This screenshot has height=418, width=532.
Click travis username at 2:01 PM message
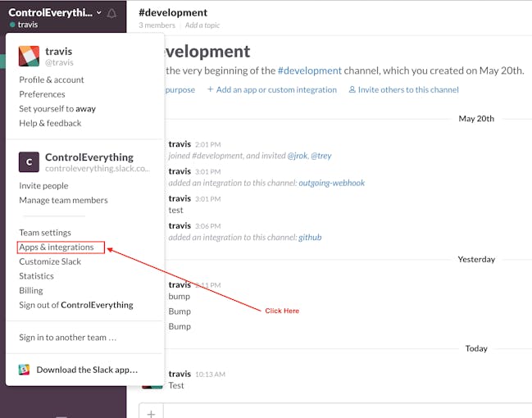pyautogui.click(x=180, y=144)
